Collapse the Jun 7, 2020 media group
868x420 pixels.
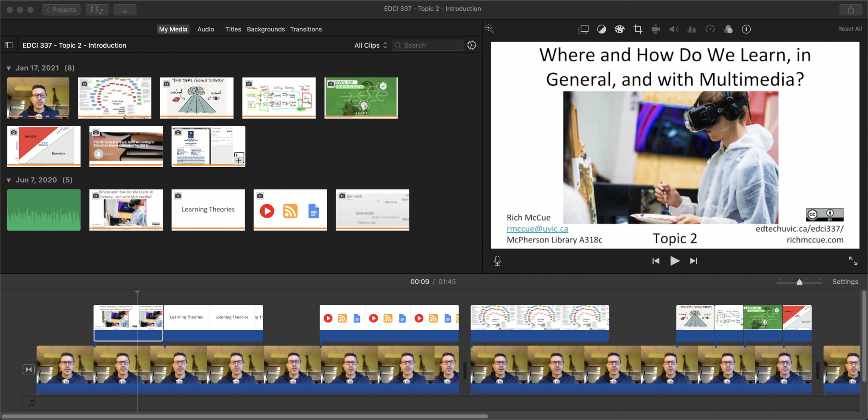point(9,180)
